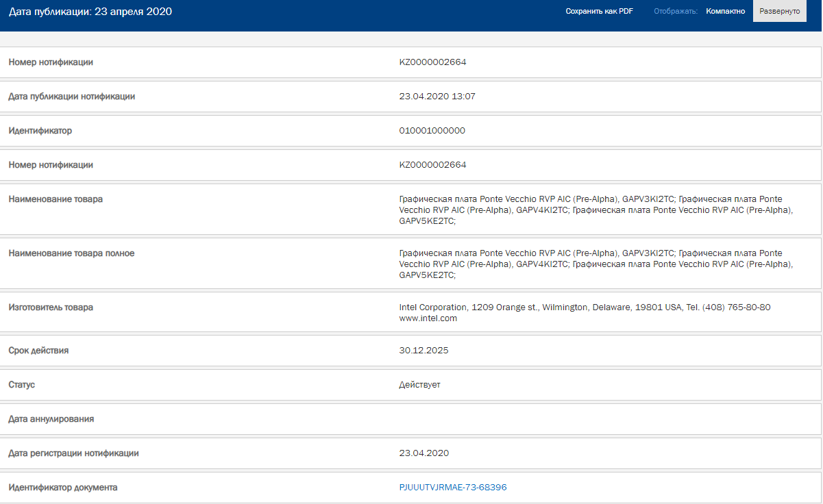
Task: Select the Intel Corporation manufacturer address text
Action: pyautogui.click(x=585, y=307)
